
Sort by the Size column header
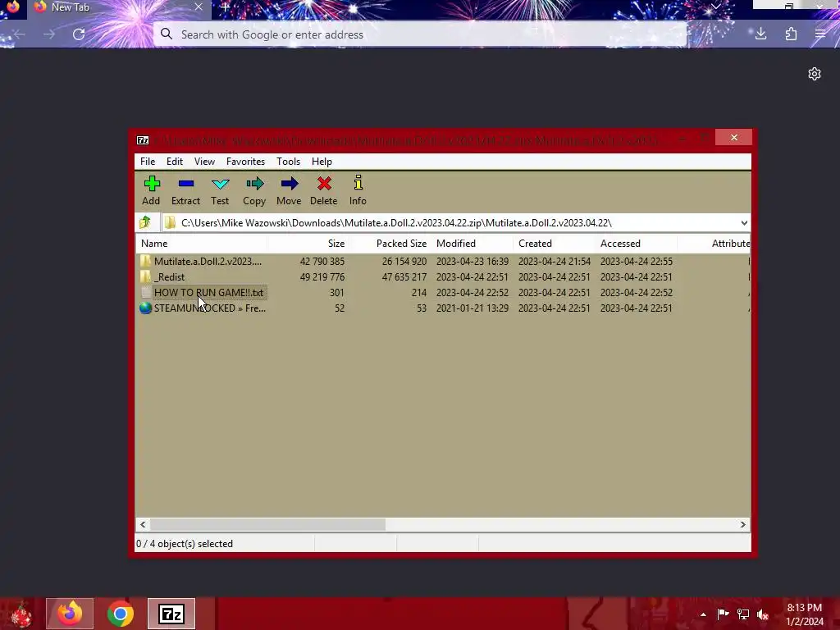pos(308,243)
